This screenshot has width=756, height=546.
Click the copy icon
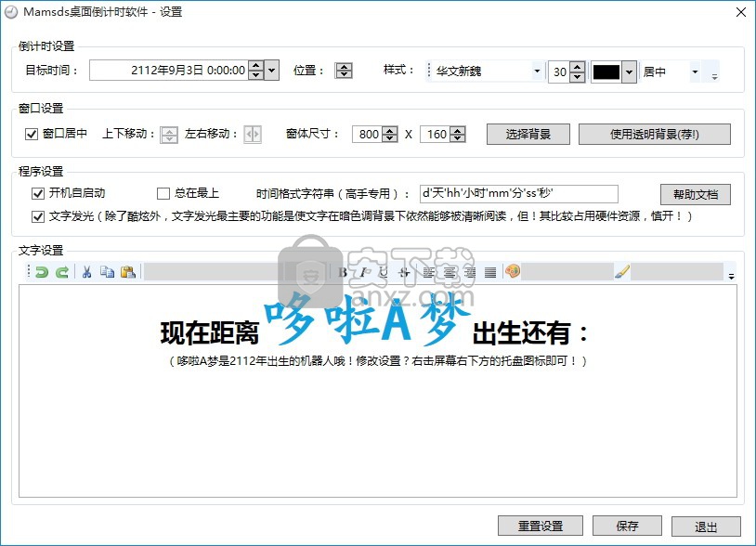107,272
